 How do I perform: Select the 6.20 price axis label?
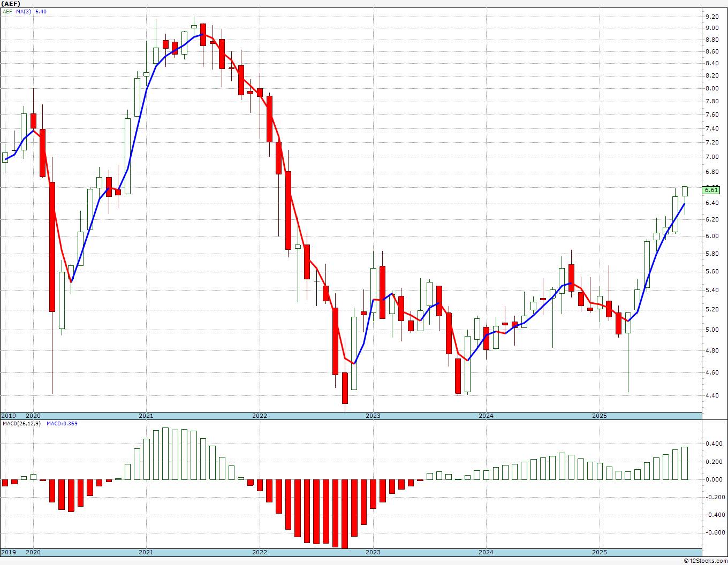pos(712,220)
